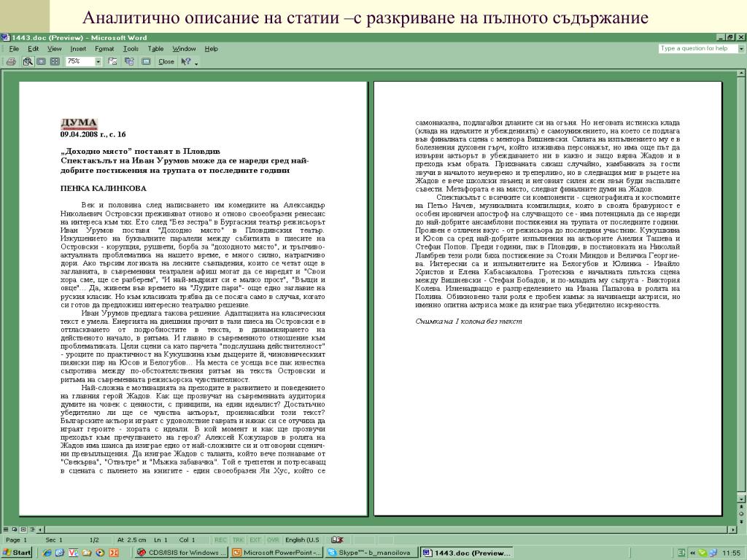Click the orange quick launch icon
This screenshot has width=747, height=560.
(114, 553)
